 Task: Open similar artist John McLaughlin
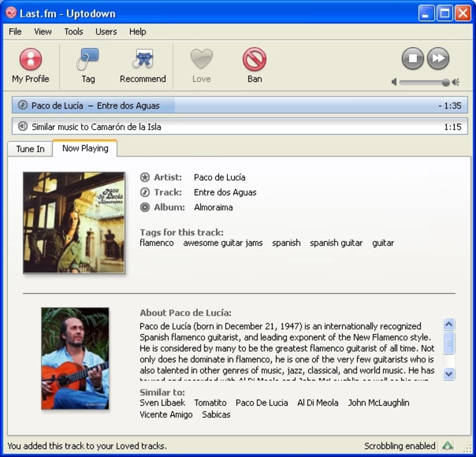[x=378, y=403]
